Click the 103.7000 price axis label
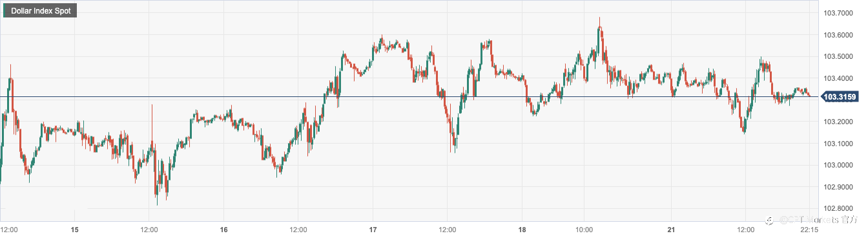 pos(840,12)
